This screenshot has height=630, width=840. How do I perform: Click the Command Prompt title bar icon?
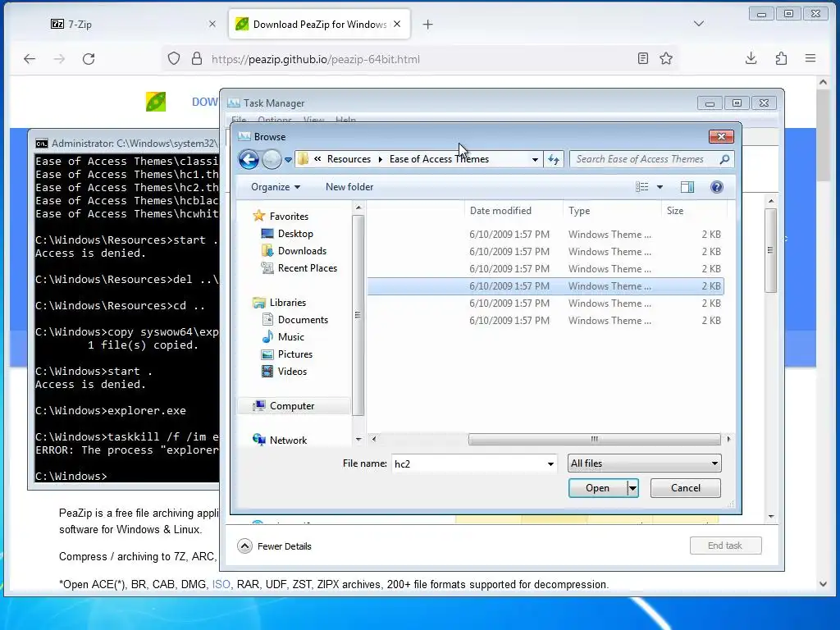[41, 144]
